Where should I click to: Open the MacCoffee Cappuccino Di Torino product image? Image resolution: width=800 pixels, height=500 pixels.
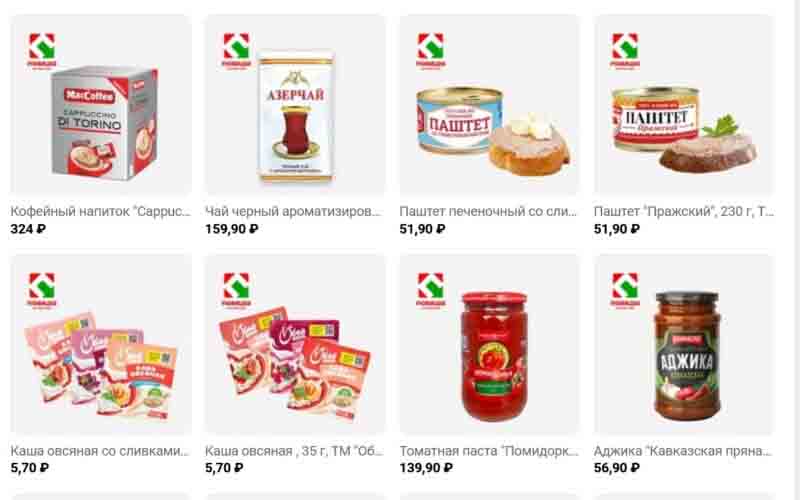(101, 105)
